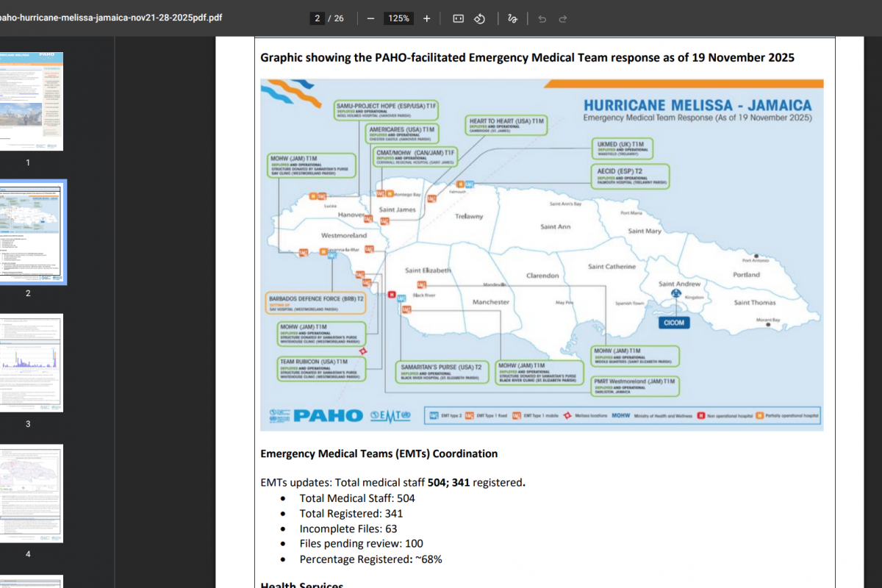Click the redo icon
This screenshot has height=588, width=882.
point(562,18)
